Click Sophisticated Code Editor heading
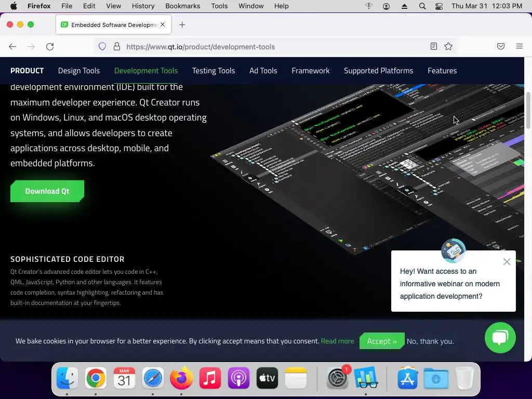 67,259
